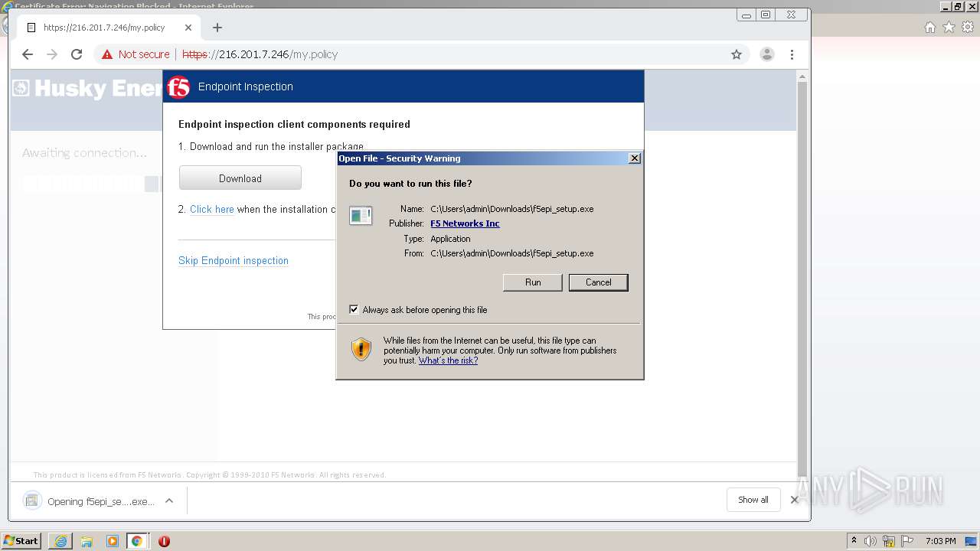
Task: Click the address bar URL
Action: point(260,54)
